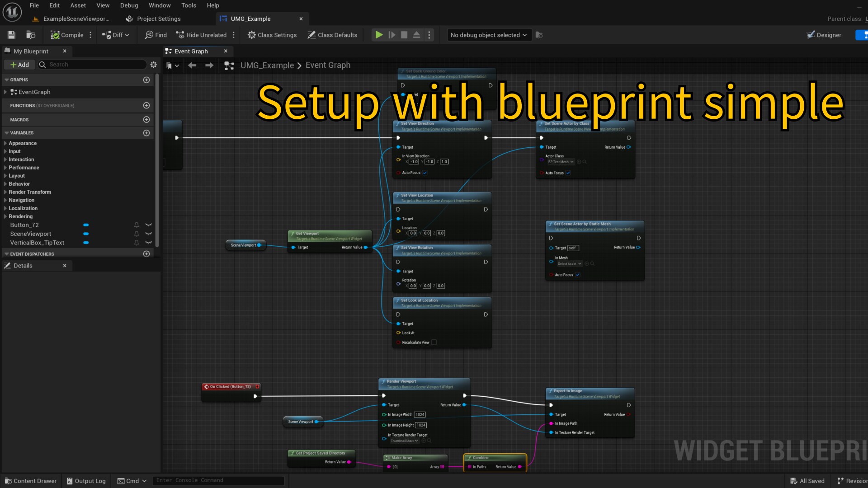This screenshot has height=488, width=868.
Task: Toggle Auto Focus on Set Scene Actor by Class
Action: [568, 173]
